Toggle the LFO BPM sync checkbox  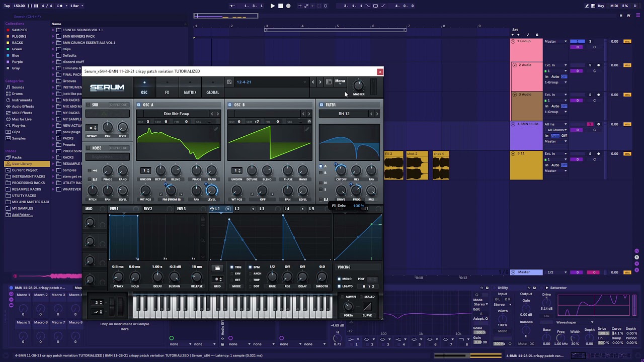pyautogui.click(x=250, y=267)
